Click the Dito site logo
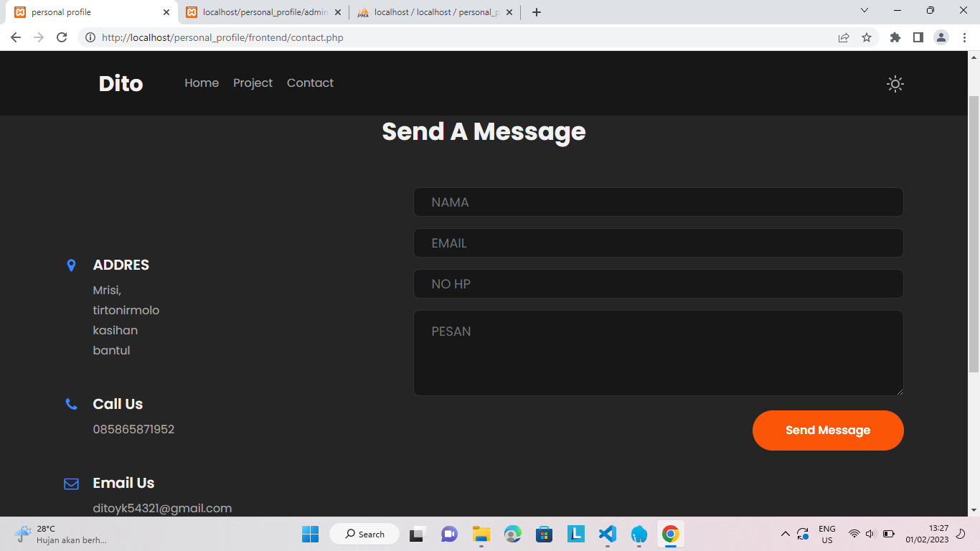Screen dimensions: 980x551 (121, 83)
